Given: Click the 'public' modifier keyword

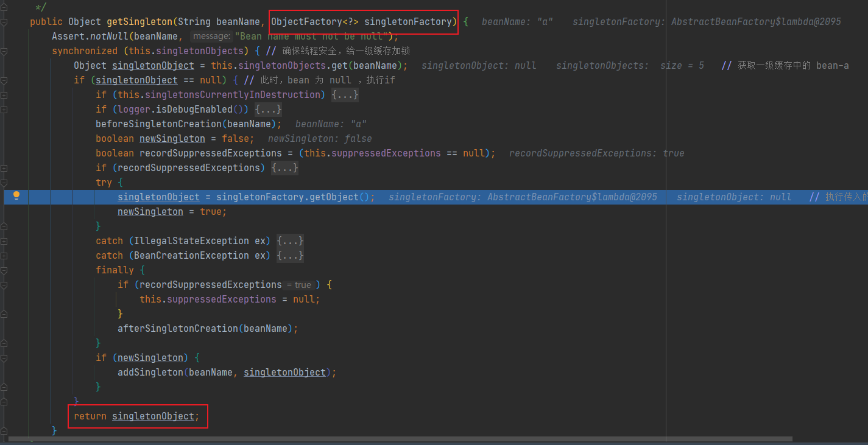Looking at the screenshot, I should 46,22.
